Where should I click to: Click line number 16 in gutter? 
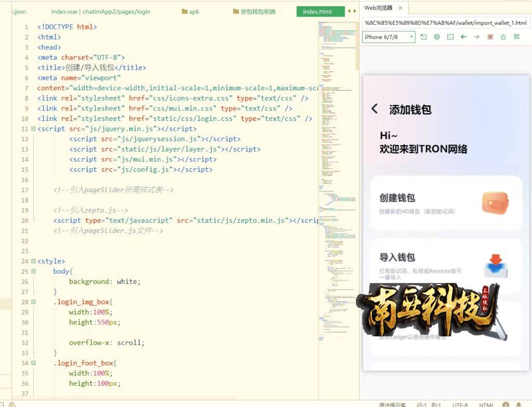(24, 180)
